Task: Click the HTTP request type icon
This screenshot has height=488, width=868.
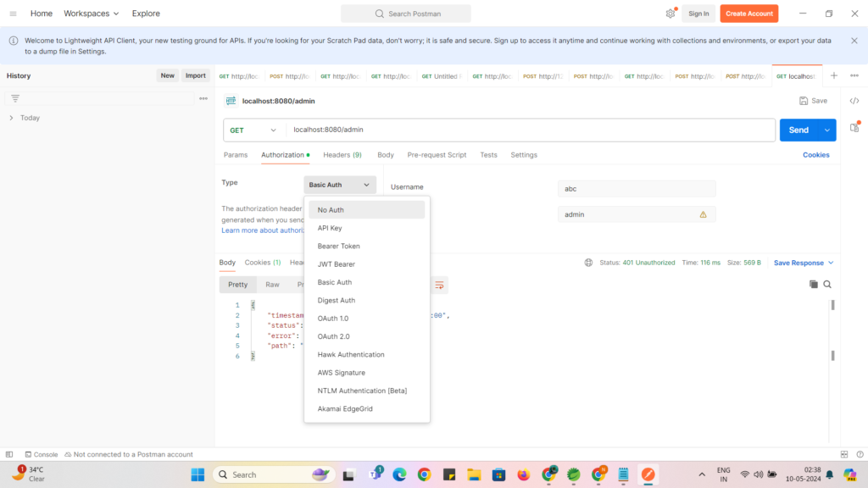Action: pos(231,101)
